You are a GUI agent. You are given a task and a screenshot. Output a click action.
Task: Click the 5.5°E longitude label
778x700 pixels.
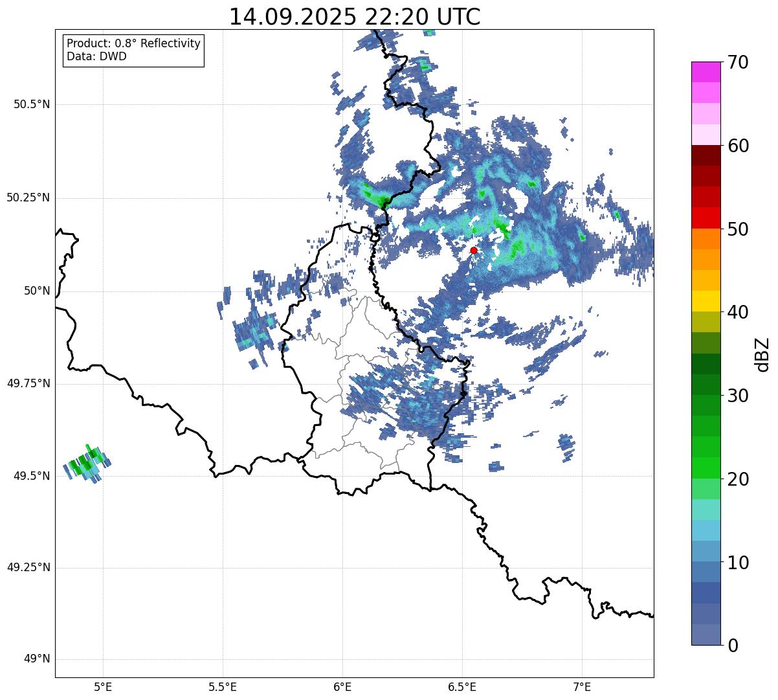point(223,686)
